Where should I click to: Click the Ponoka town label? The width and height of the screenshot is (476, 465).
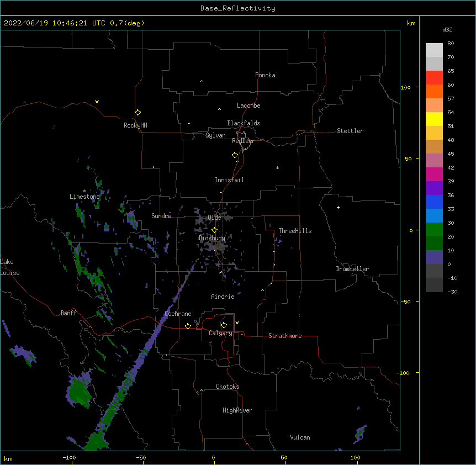(x=265, y=75)
